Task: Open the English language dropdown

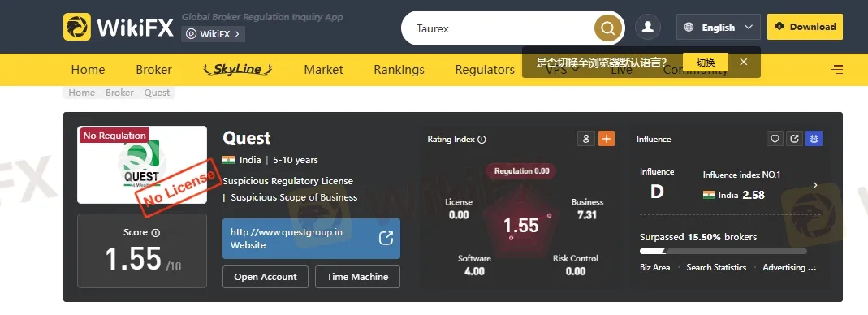Action: [719, 27]
